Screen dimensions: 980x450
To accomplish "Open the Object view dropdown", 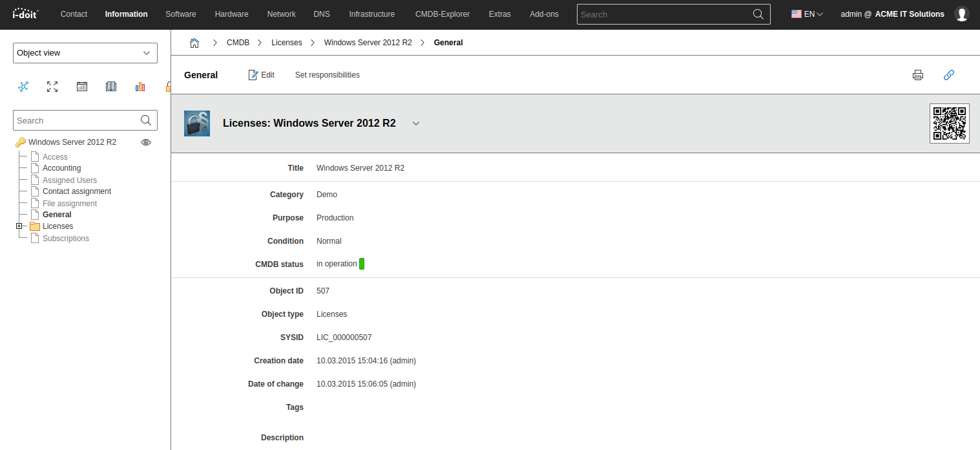I will pos(85,53).
